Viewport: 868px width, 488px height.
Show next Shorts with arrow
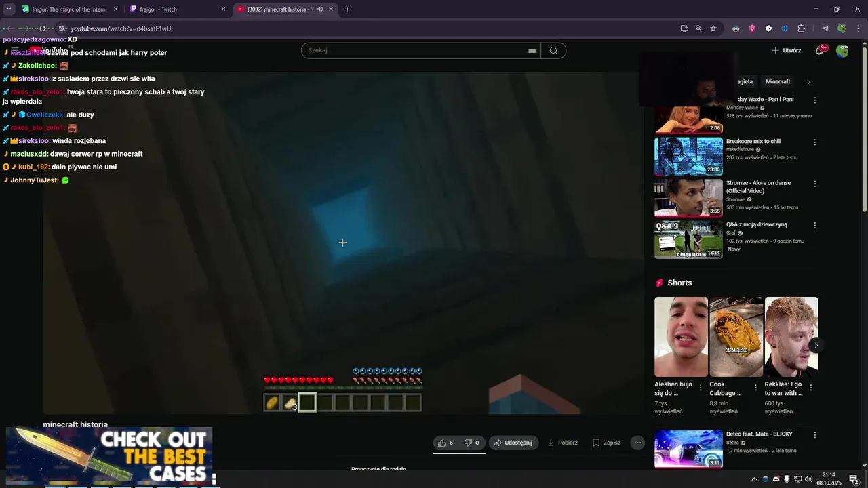click(x=816, y=345)
